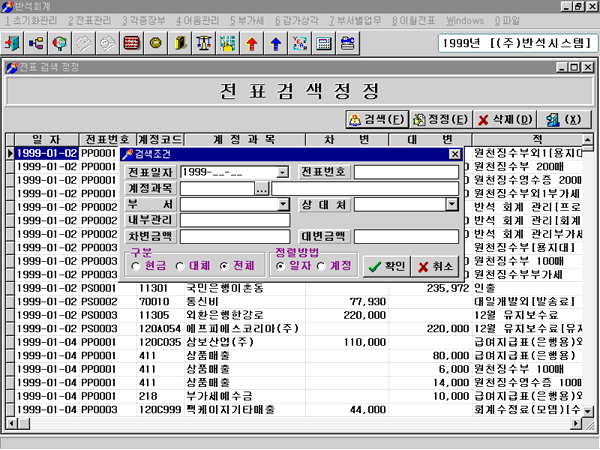Click the exit door toolbar icon
The width and height of the screenshot is (600, 450).
click(x=14, y=44)
